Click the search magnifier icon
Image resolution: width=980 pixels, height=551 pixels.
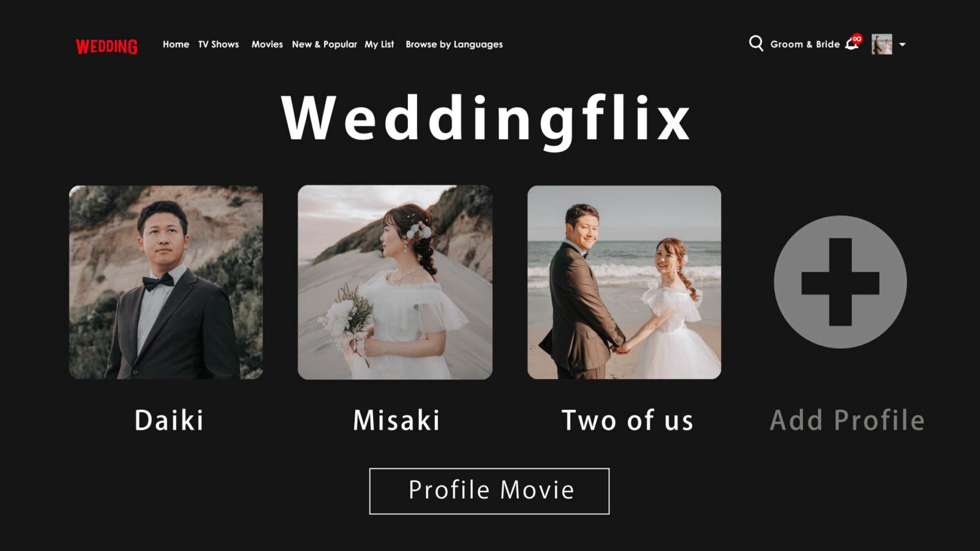756,43
